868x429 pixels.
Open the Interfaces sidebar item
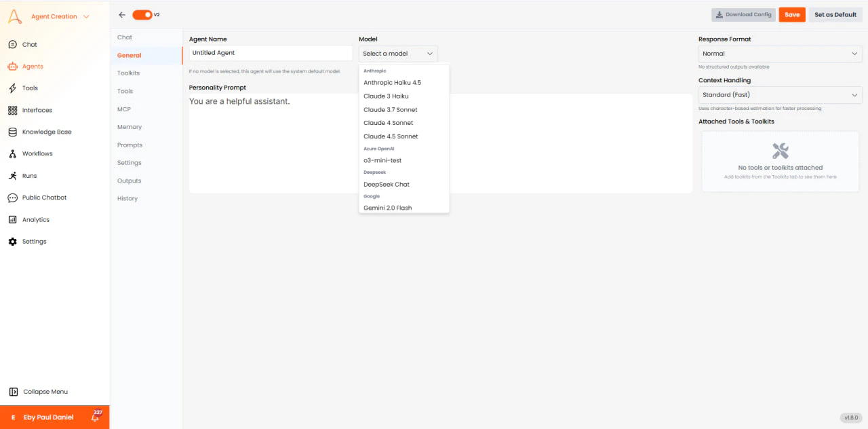(x=37, y=110)
